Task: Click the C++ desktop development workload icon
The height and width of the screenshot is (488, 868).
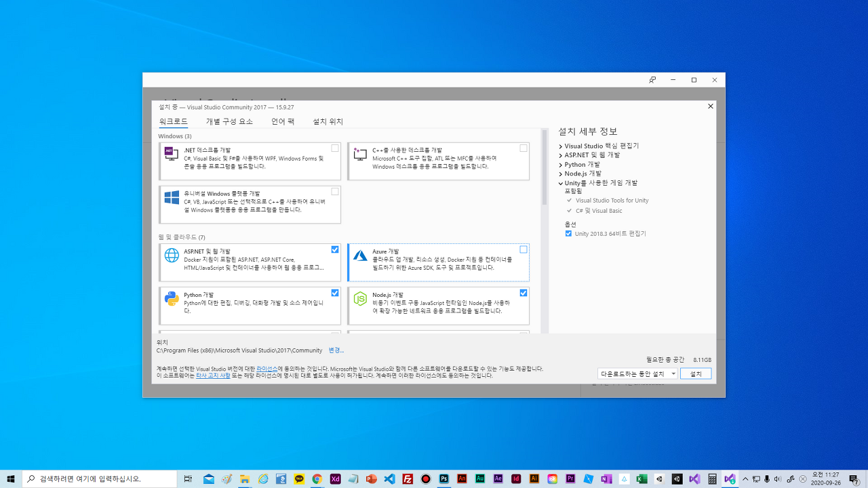Action: [x=360, y=154]
